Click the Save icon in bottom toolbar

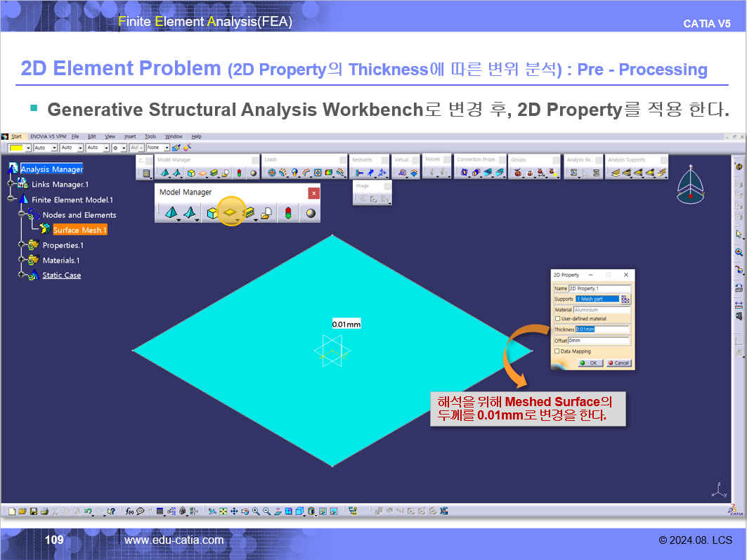coord(33,511)
